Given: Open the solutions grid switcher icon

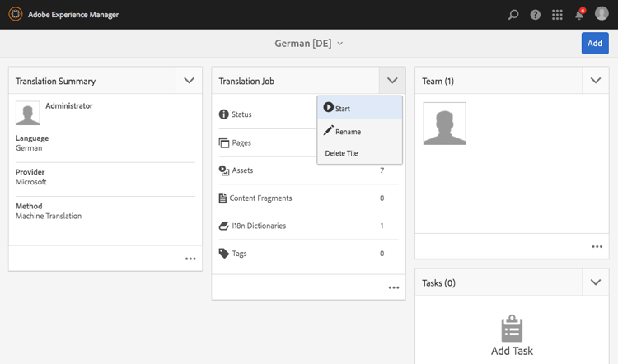Looking at the screenshot, I should coord(558,15).
